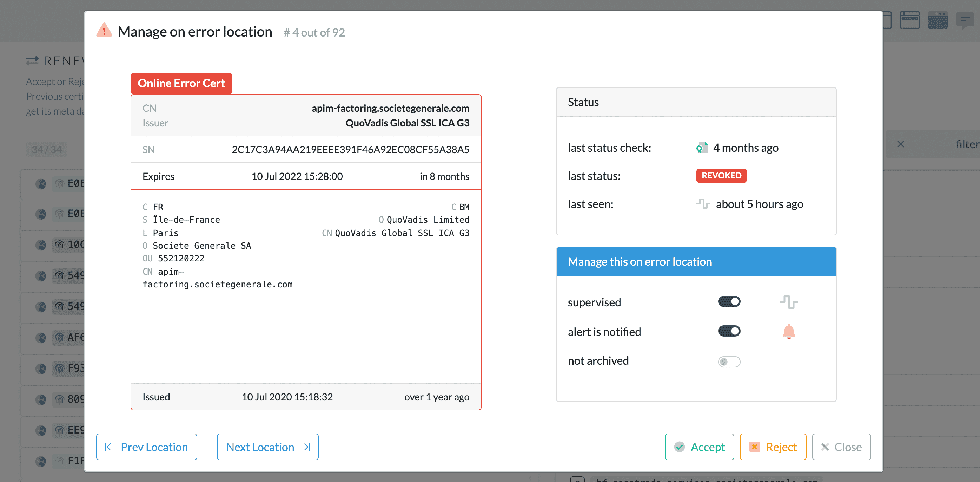This screenshot has width=980, height=482.
Task: Click the Online Error Cert tab label
Action: 181,83
